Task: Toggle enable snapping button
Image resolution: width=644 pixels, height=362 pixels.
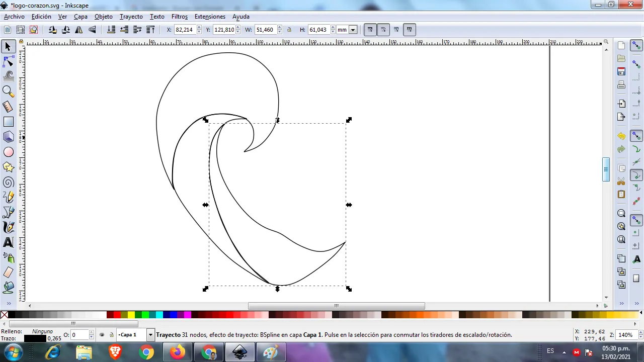Action: point(636,46)
